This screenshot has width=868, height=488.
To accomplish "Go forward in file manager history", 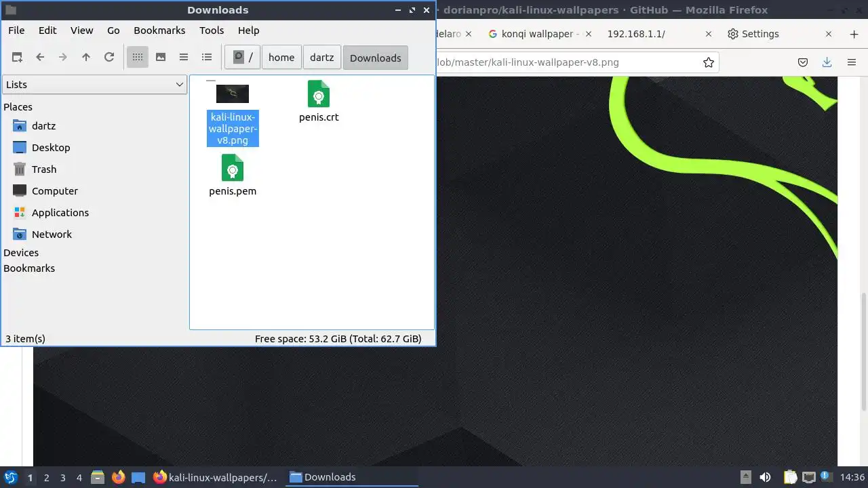I will click(63, 58).
